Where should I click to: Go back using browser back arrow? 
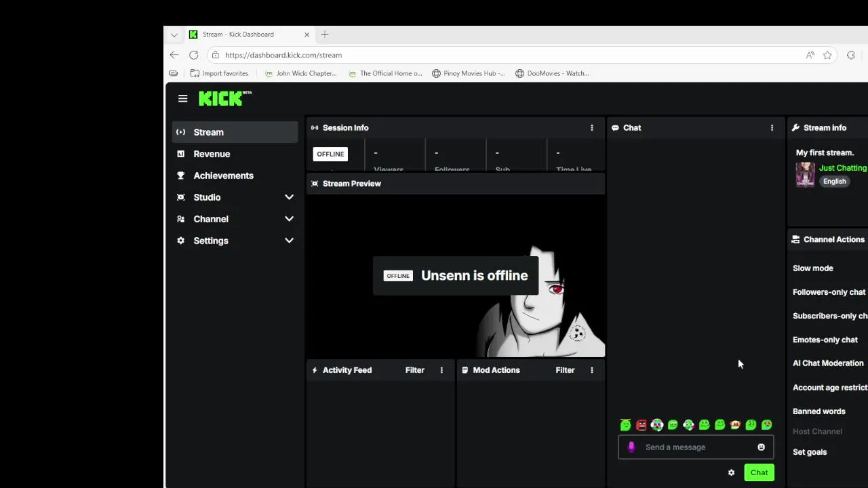tap(174, 55)
